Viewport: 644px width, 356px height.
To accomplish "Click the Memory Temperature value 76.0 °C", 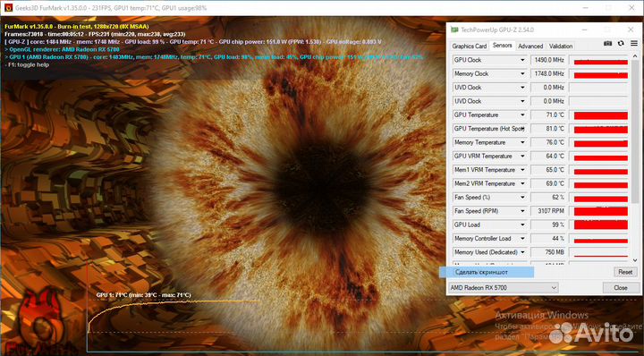I will 548,142.
